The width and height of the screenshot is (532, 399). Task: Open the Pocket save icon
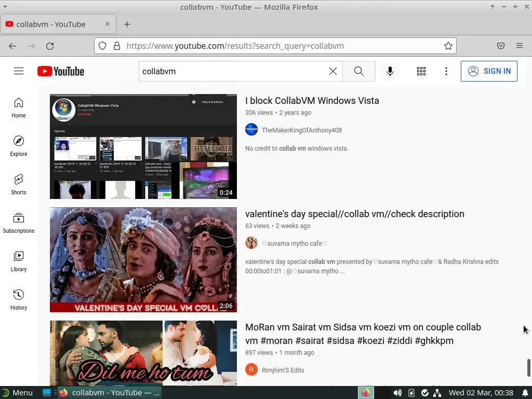501,46
